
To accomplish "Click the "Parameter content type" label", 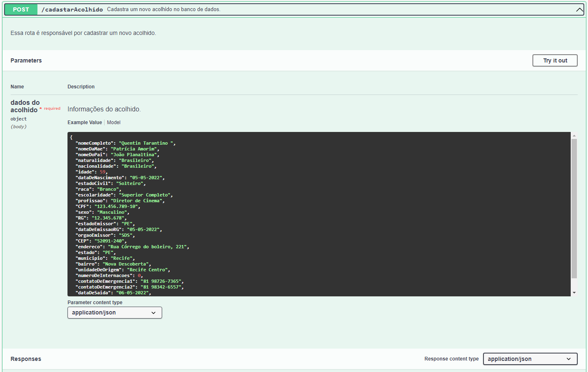I will 95,303.
